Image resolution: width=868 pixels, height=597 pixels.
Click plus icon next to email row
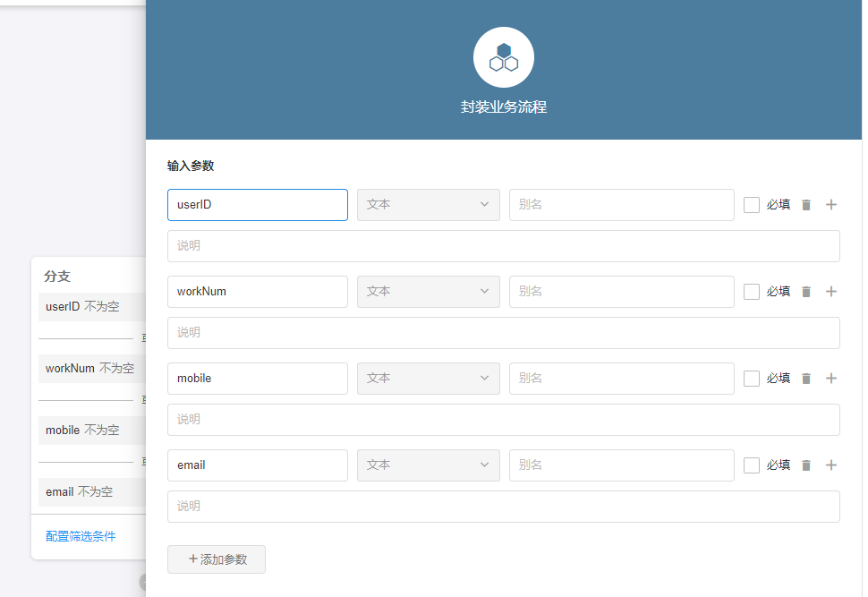point(831,465)
